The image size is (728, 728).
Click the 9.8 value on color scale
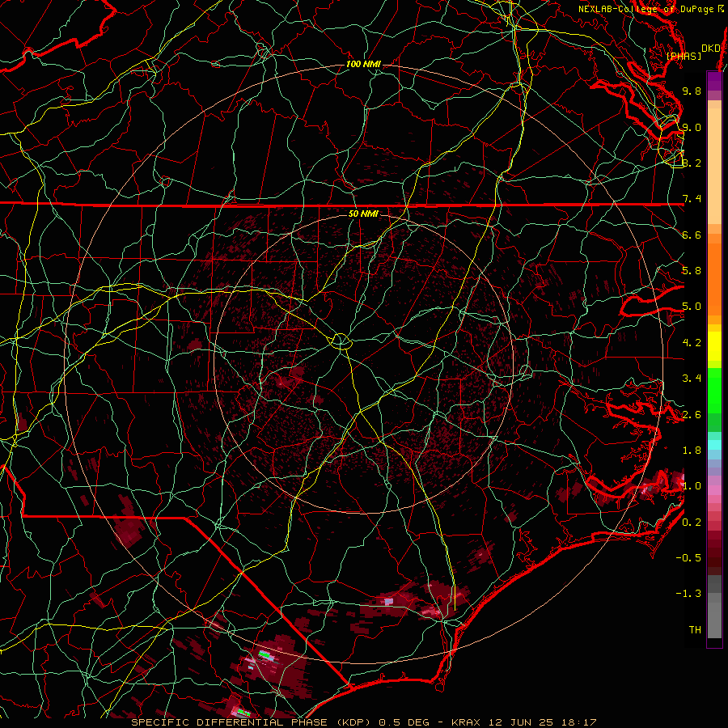coord(692,91)
